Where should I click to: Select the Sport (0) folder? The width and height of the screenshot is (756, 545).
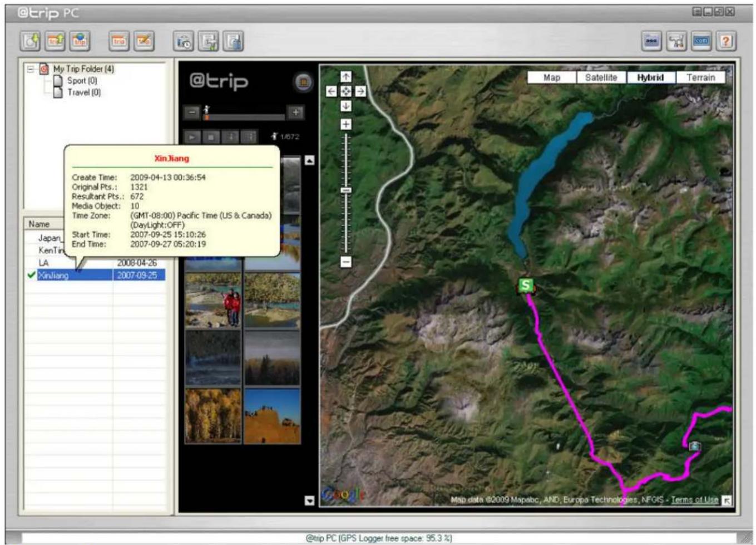[x=82, y=81]
